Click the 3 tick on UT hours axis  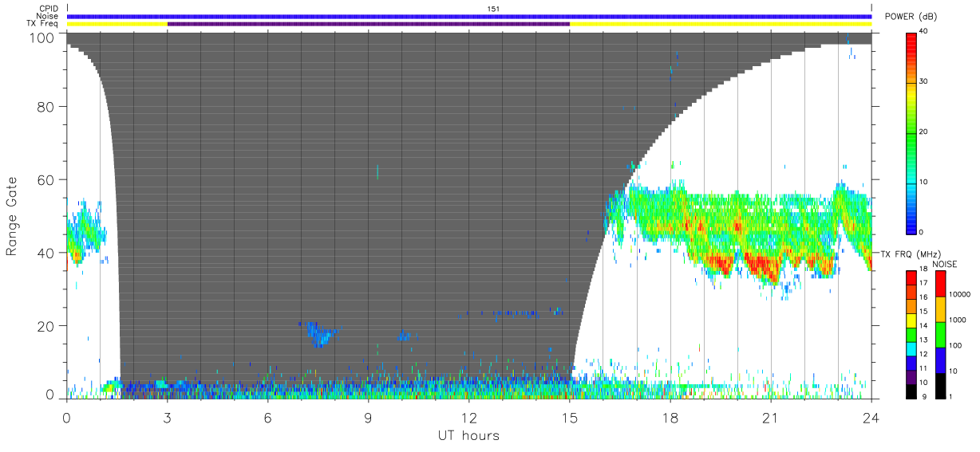pyautogui.click(x=168, y=418)
